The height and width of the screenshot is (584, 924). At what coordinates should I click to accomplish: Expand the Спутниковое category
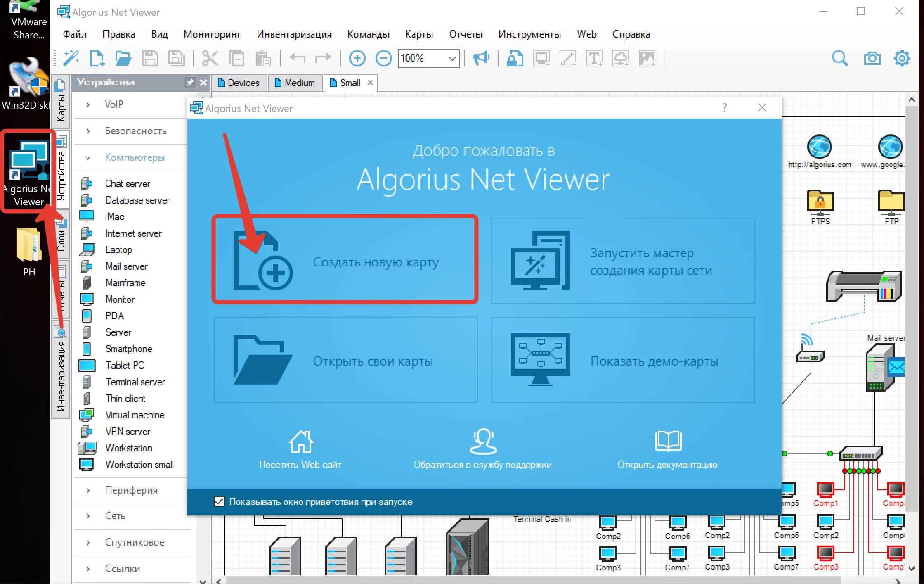88,542
